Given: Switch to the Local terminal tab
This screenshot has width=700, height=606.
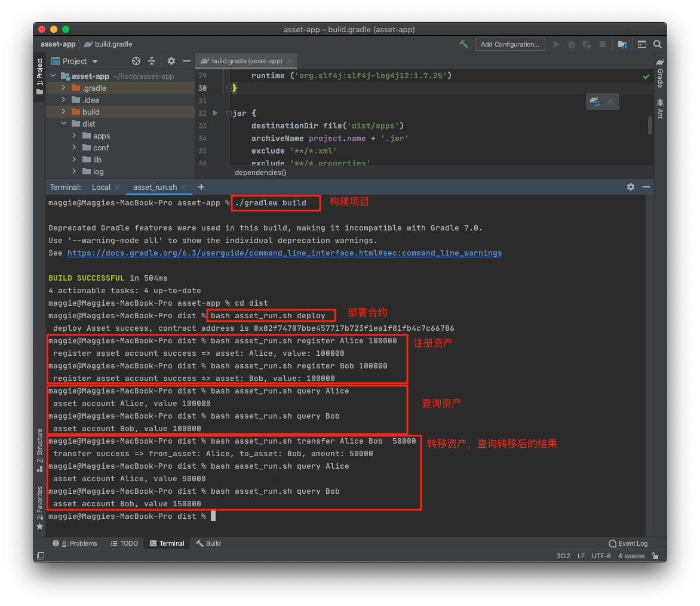Looking at the screenshot, I should tap(101, 187).
